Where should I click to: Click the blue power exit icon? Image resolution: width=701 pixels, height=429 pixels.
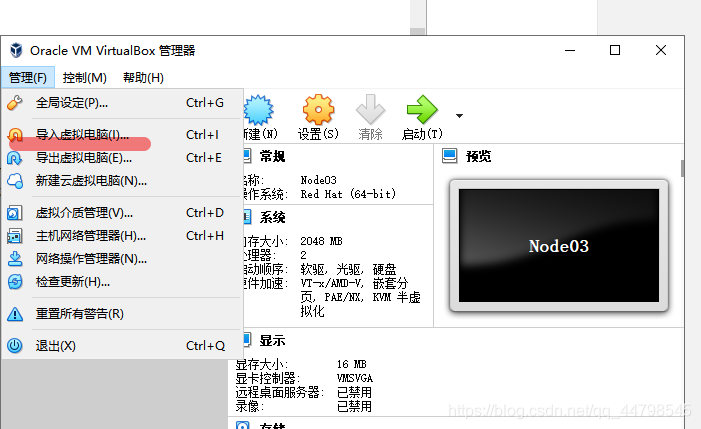pos(15,346)
